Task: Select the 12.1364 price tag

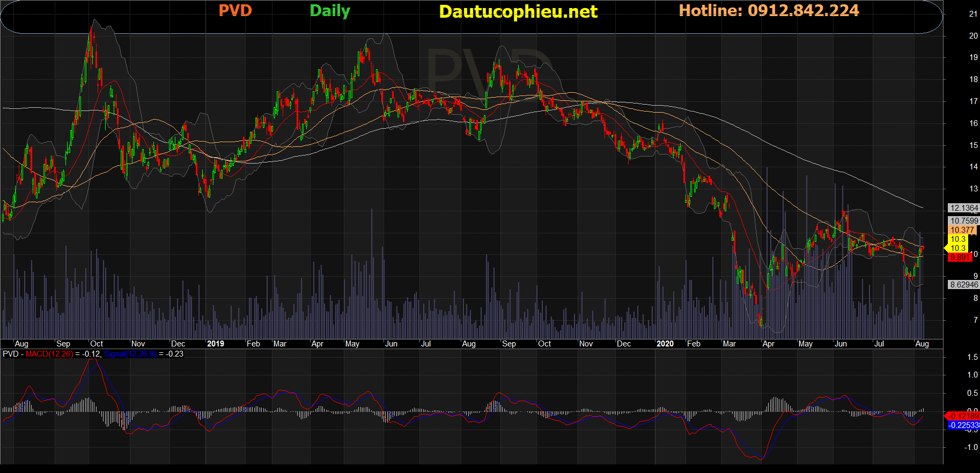Action: [x=963, y=208]
